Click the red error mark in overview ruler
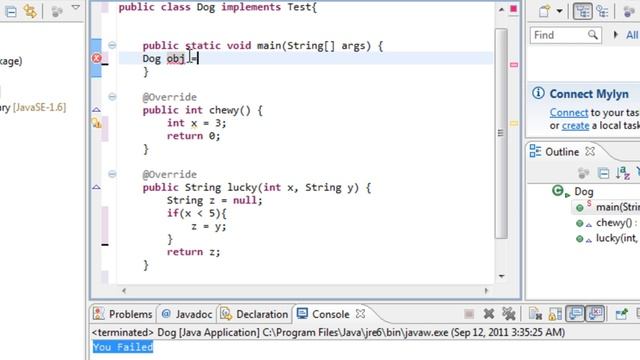640x360 pixels. (514, 65)
